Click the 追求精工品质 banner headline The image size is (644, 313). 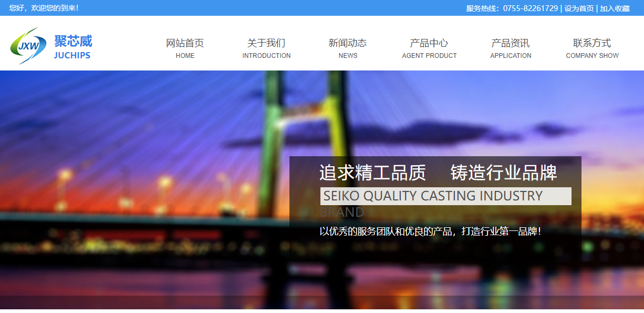click(x=372, y=173)
